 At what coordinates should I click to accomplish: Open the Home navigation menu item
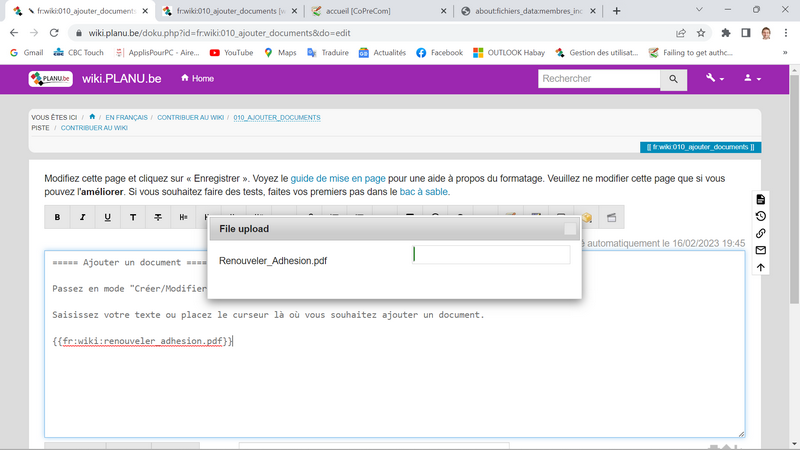pyautogui.click(x=196, y=79)
